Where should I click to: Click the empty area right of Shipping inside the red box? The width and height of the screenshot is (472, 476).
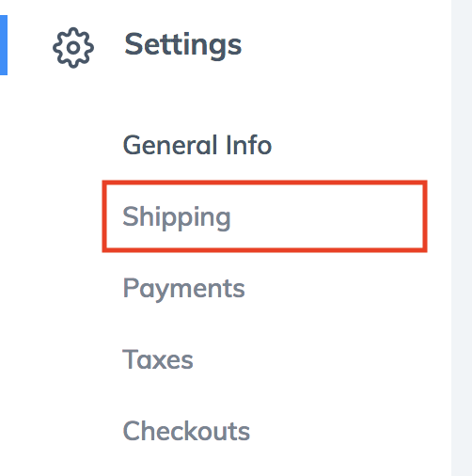pyautogui.click(x=326, y=216)
